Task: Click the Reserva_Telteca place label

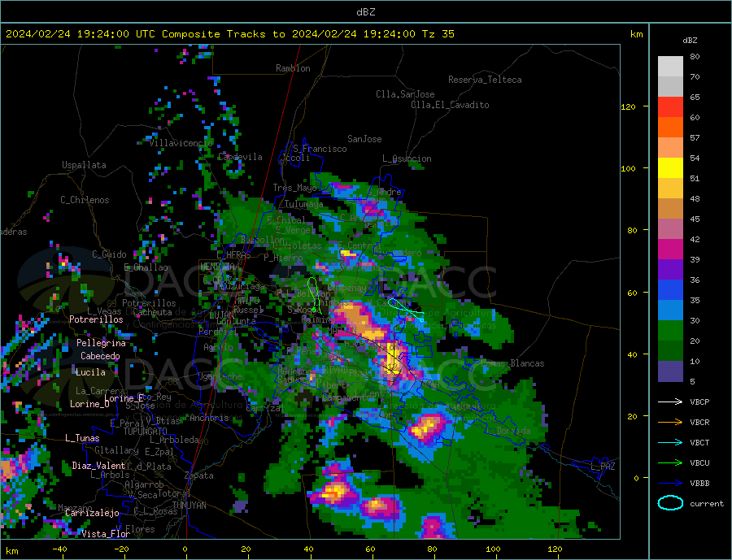Action: [x=485, y=80]
